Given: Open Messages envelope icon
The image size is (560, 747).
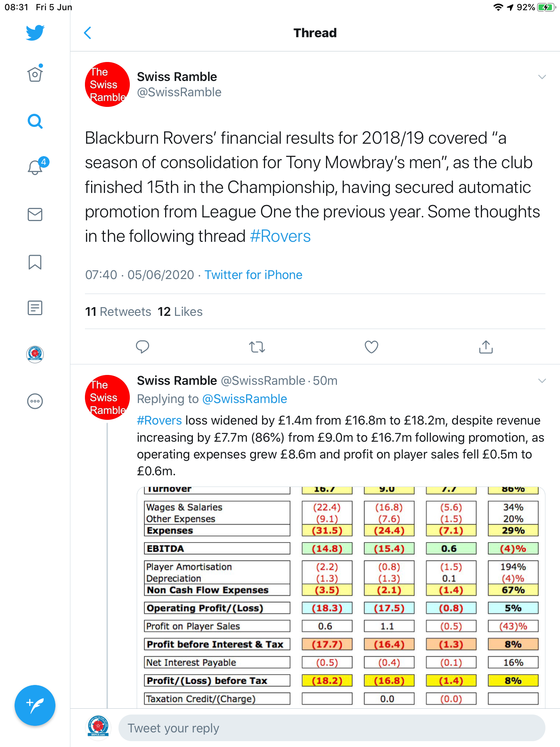Looking at the screenshot, I should 35,214.
